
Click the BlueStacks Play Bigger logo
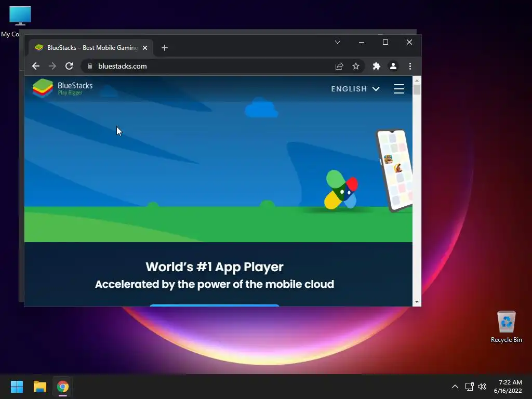(62, 88)
